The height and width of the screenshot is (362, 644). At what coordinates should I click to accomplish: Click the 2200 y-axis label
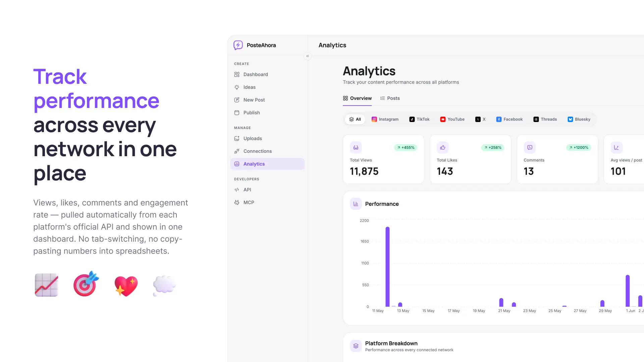(364, 221)
